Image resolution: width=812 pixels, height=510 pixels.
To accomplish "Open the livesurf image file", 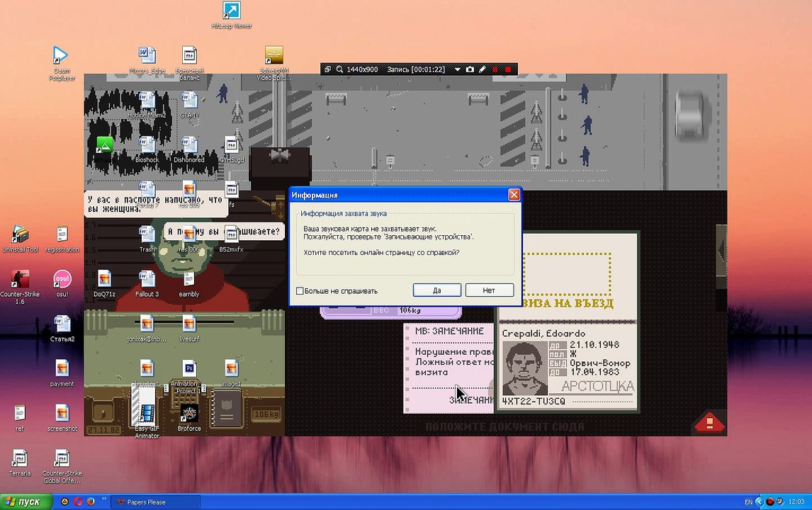I will [x=189, y=329].
